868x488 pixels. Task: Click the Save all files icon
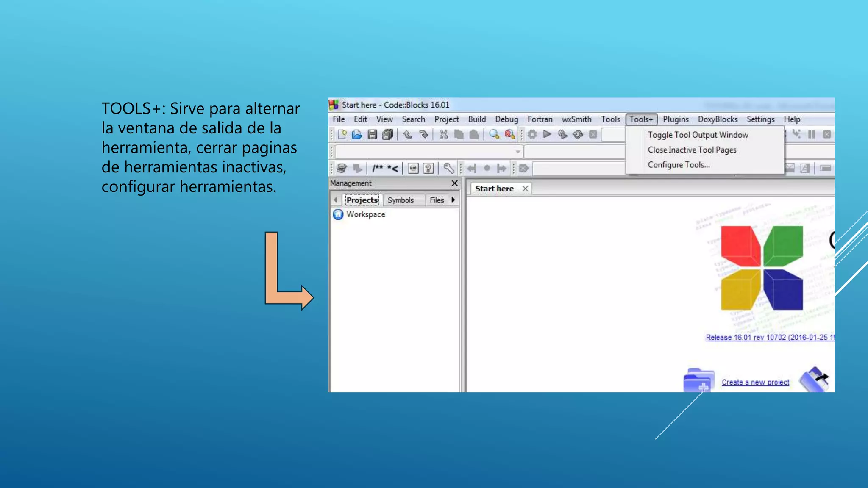[387, 135]
